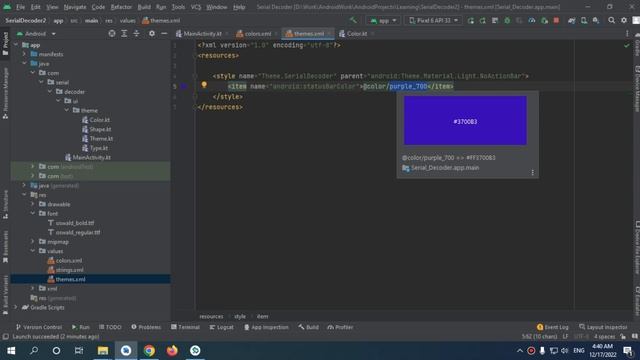Click the Profile app gauge icon
This screenshot has height=360, width=640.
point(531,20)
